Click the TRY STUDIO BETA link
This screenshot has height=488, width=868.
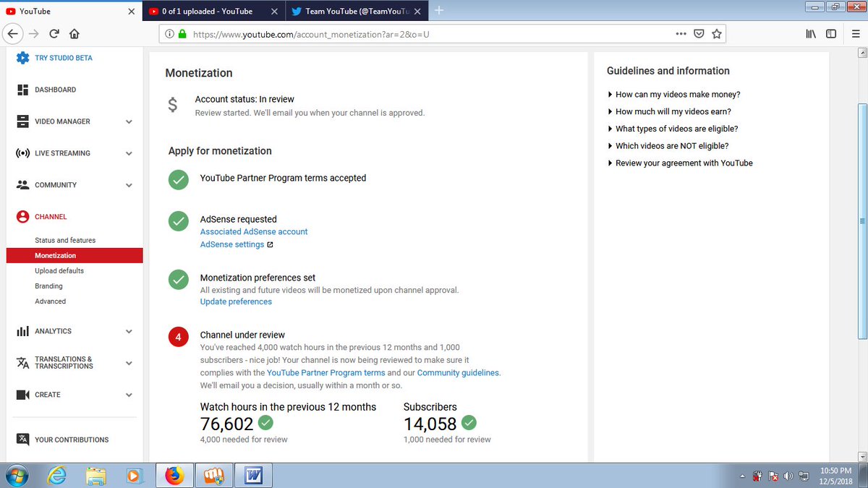(64, 58)
